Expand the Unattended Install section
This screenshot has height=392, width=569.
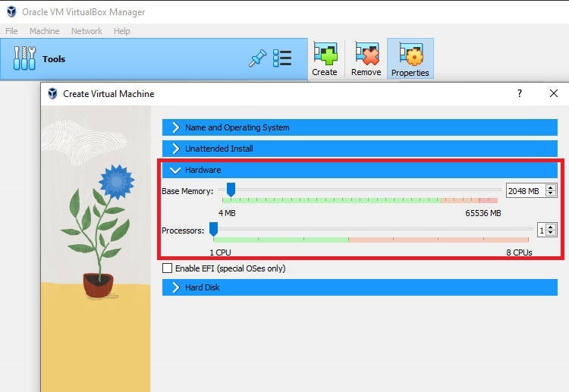[360, 149]
